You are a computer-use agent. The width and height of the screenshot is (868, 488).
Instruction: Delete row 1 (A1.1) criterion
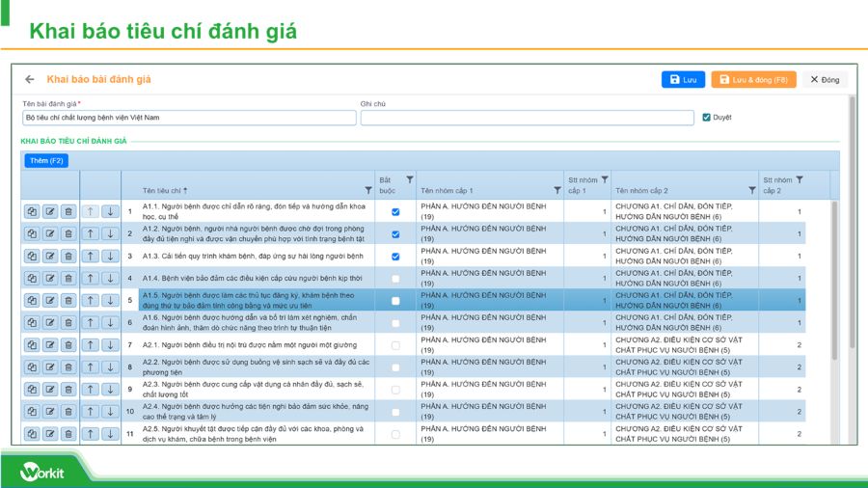point(68,211)
